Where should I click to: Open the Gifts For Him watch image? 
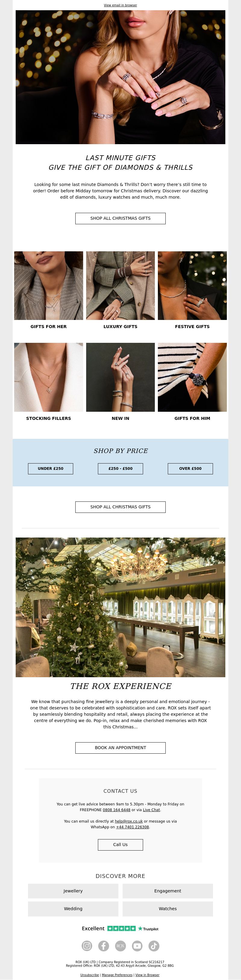coord(192,377)
